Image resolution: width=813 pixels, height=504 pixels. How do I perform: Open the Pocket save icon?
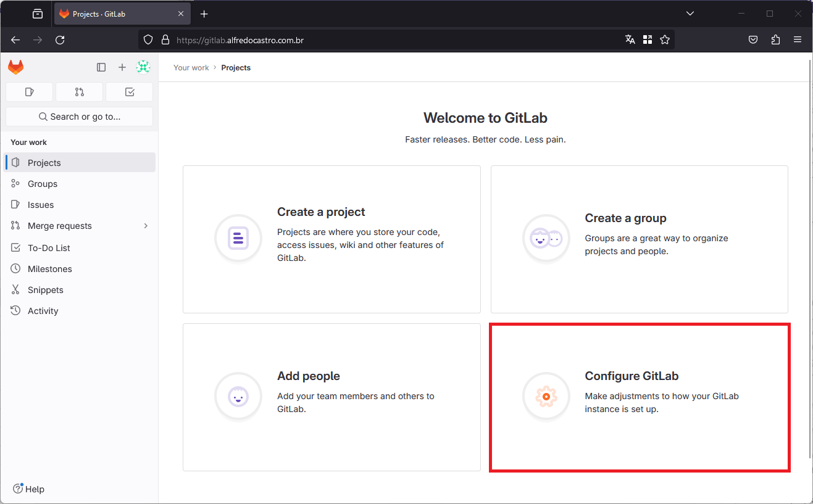pos(753,40)
